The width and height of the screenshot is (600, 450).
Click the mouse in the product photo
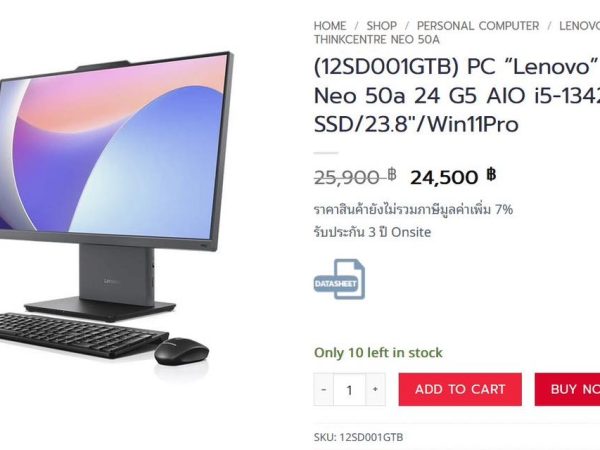pyautogui.click(x=181, y=351)
